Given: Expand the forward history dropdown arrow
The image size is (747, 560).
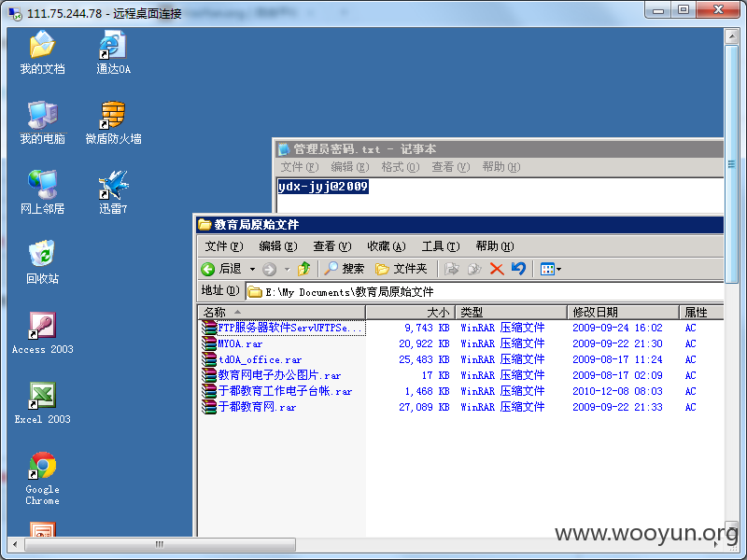Looking at the screenshot, I should pyautogui.click(x=287, y=270).
